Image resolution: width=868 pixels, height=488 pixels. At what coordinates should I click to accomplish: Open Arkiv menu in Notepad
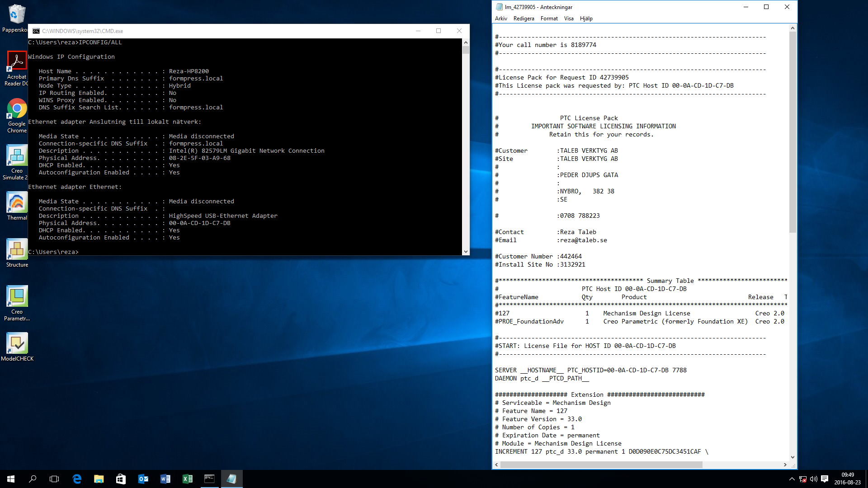click(x=501, y=19)
